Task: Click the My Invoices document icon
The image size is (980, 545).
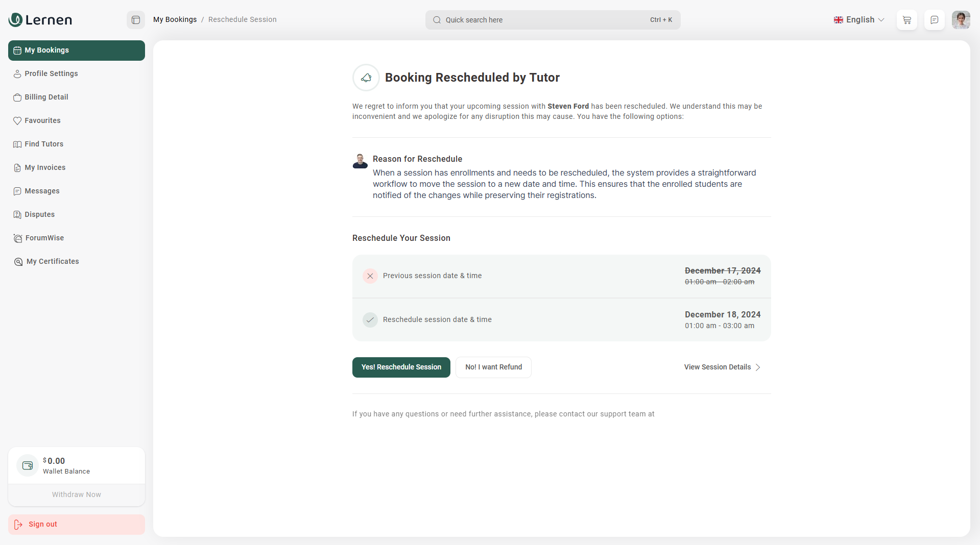Action: (x=17, y=168)
